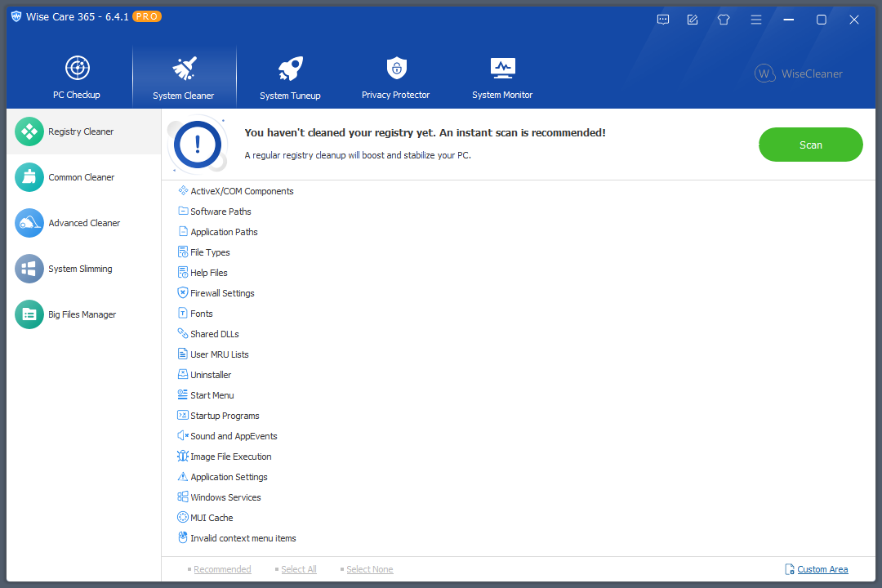Viewport: 882px width, 588px height.
Task: Click the Custom Area document icon
Action: (x=790, y=569)
